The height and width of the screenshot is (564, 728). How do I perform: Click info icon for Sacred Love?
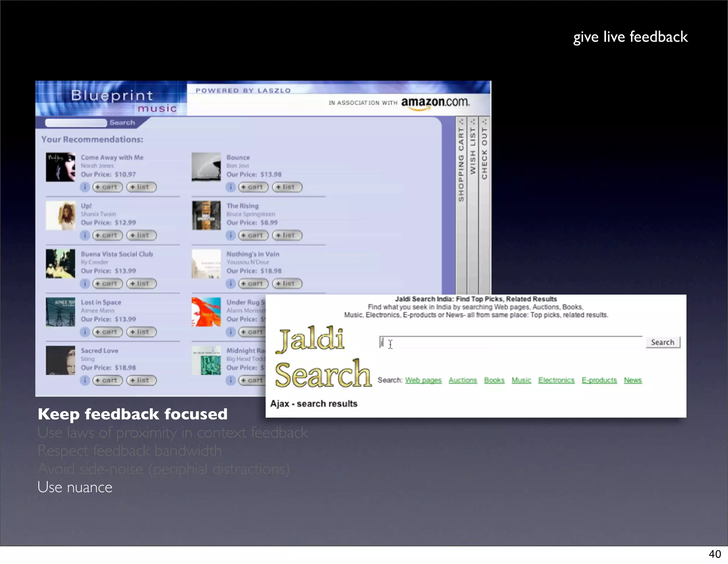(x=85, y=380)
